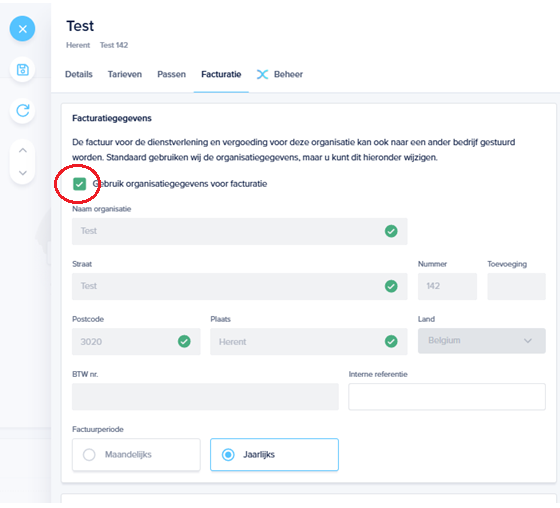Click the down chevron in sidebar
This screenshot has width=560, height=508.
point(22,173)
